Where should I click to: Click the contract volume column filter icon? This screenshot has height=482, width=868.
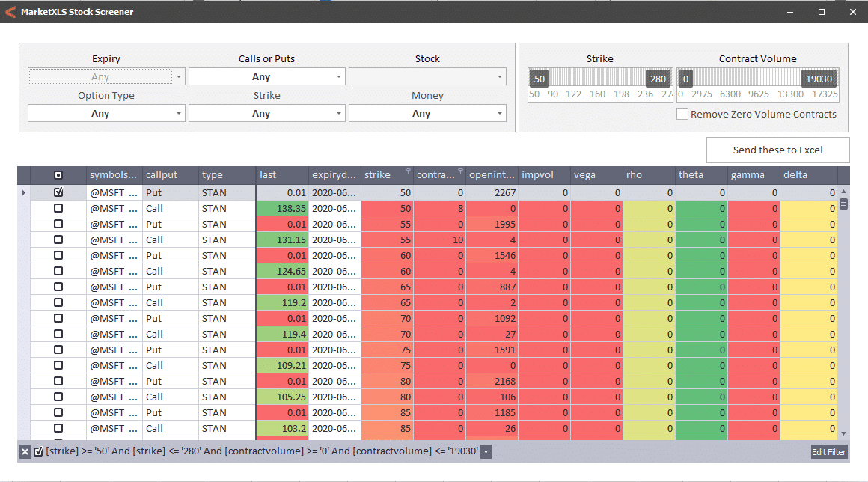[460, 171]
